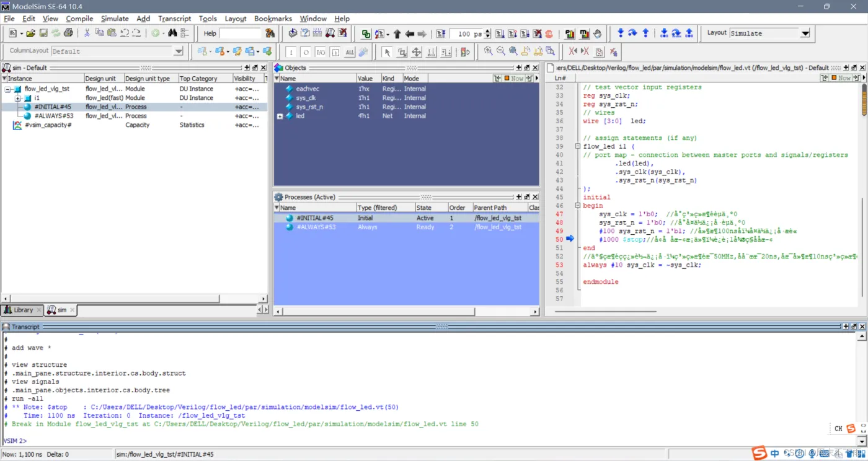Image resolution: width=868 pixels, height=461 pixels.
Task: Select the #ALWAYS#53 process in sim tree
Action: 54,116
